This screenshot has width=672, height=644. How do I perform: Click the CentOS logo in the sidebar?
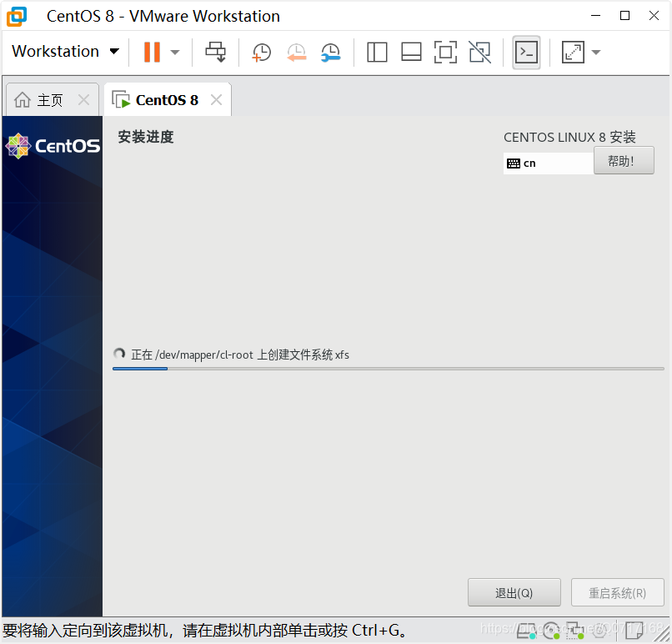(x=53, y=146)
